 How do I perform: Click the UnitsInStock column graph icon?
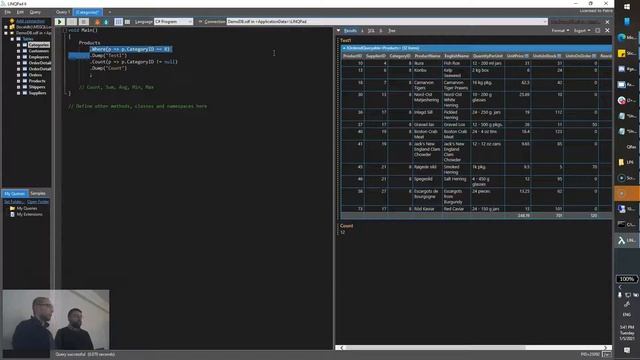coord(559,56)
